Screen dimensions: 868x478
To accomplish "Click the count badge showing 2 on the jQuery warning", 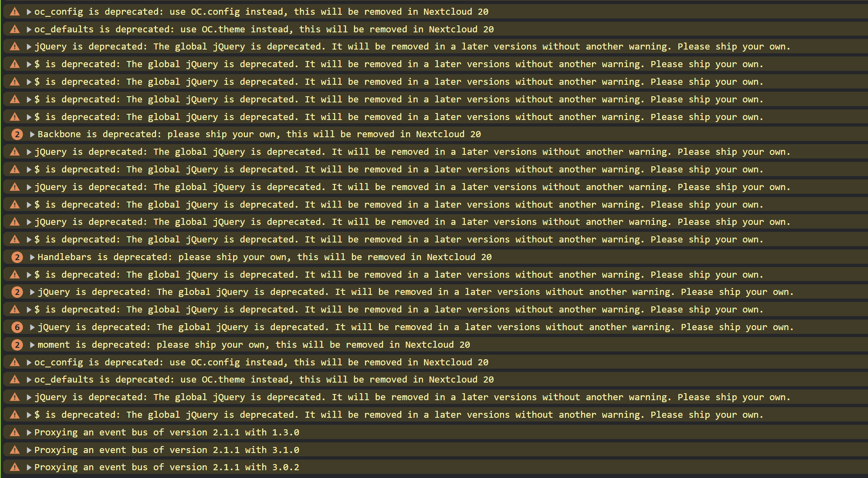I will tap(17, 292).
